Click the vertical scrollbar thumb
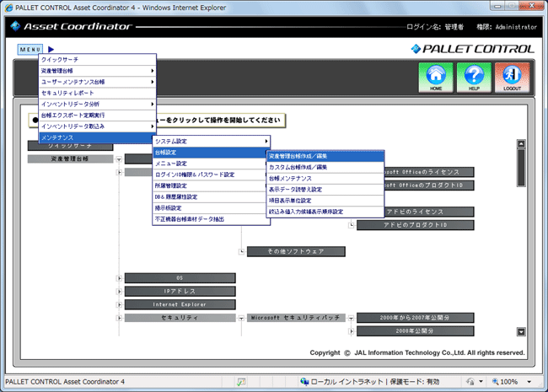Screen dimensions: 548x392 coord(521,168)
